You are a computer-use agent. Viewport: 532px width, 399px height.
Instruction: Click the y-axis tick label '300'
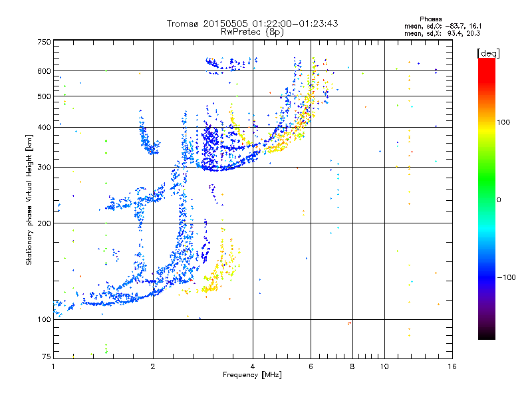[x=44, y=168]
